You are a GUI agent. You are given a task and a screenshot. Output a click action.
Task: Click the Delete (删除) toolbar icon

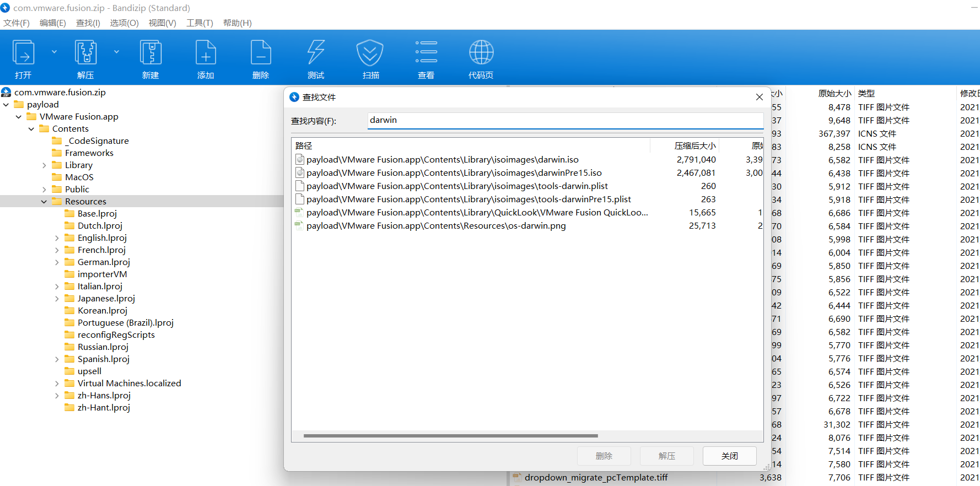click(x=261, y=53)
